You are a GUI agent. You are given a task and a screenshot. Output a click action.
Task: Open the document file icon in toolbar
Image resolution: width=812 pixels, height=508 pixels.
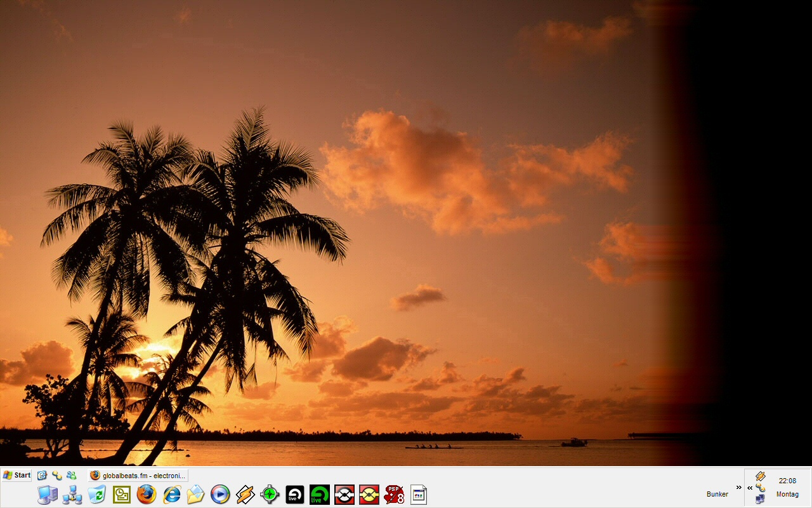[419, 495]
